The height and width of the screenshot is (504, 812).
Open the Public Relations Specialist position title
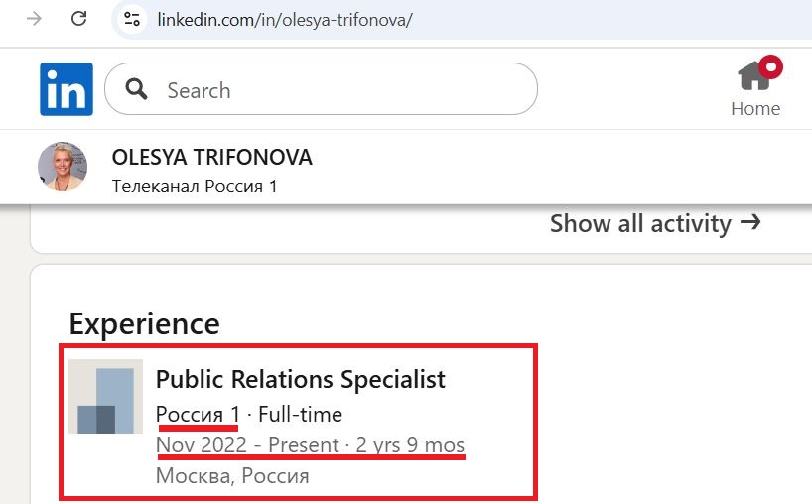[301, 379]
